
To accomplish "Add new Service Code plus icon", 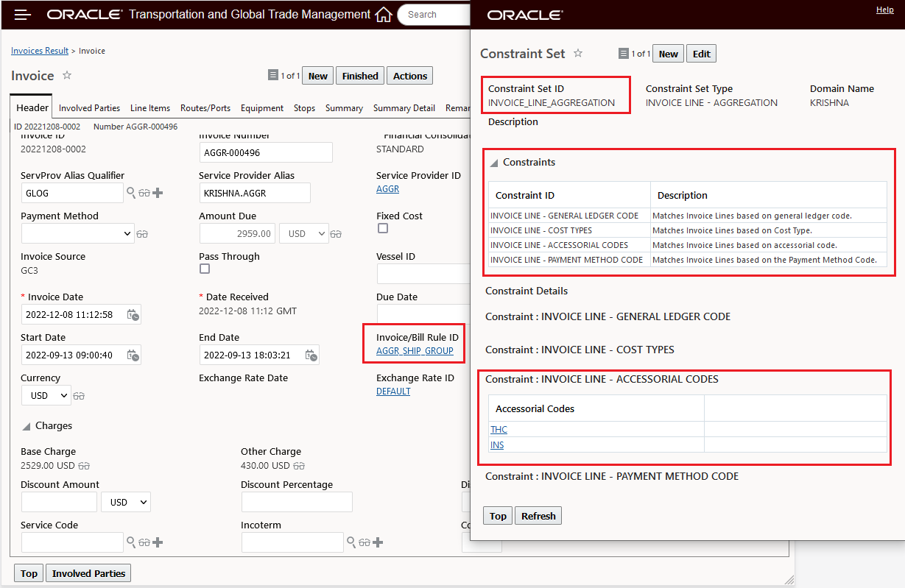I will (158, 542).
